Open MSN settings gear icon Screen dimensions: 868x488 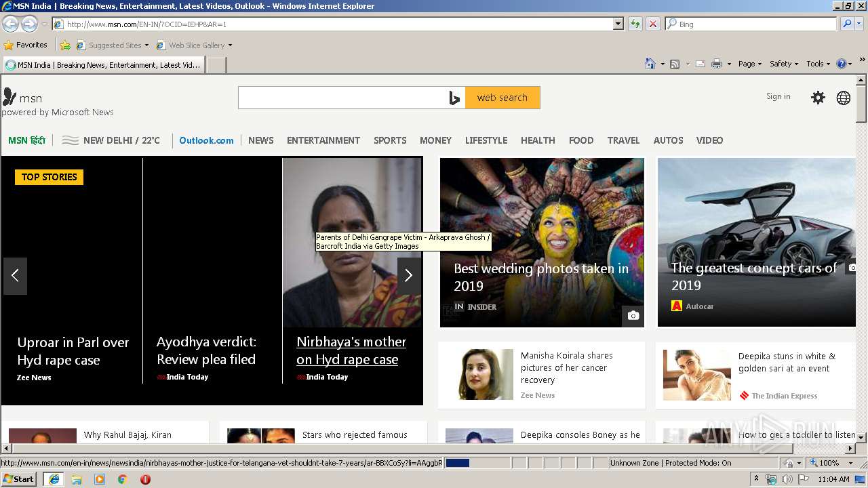pyautogui.click(x=818, y=98)
